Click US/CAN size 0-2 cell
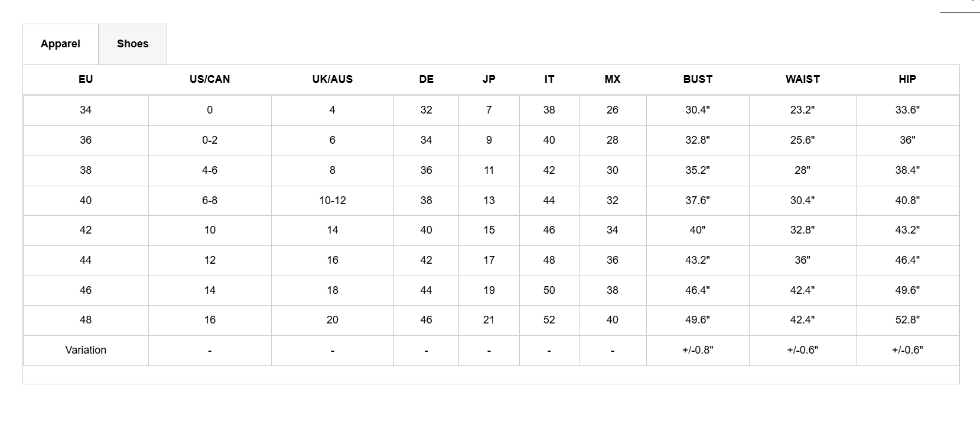 point(210,140)
